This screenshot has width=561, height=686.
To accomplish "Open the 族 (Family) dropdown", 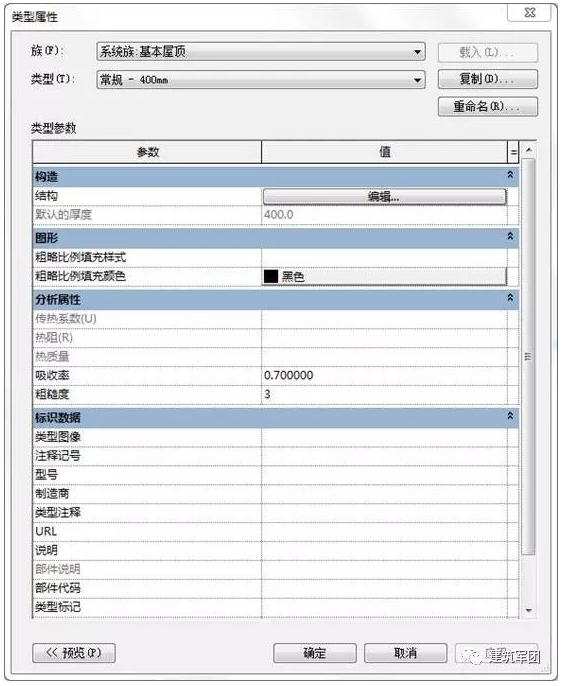I will pyautogui.click(x=261, y=52).
